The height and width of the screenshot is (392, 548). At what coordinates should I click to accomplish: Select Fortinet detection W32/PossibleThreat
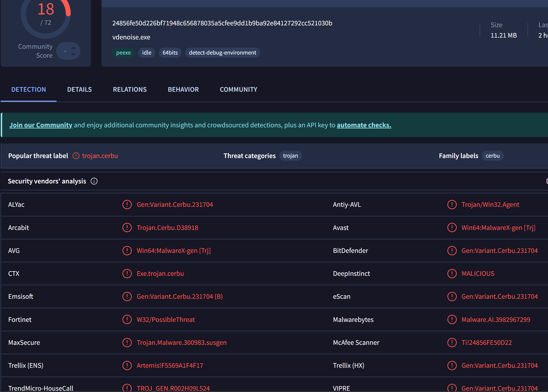(166, 320)
